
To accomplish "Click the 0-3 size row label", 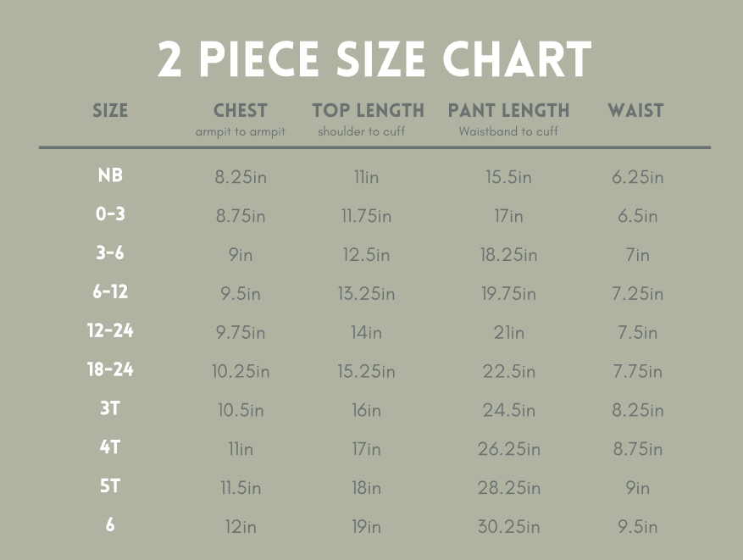I will pos(110,215).
